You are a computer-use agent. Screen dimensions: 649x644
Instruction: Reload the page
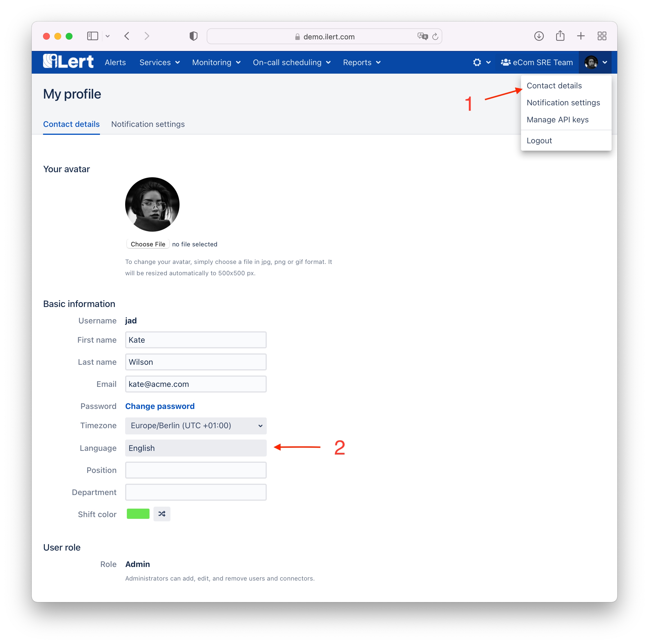[x=435, y=36]
